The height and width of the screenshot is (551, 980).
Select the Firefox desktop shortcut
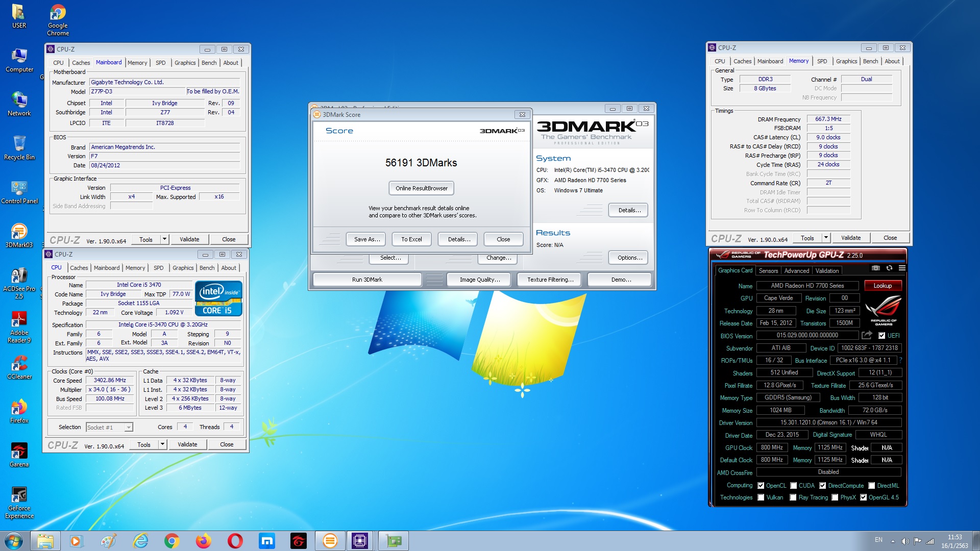(x=19, y=411)
